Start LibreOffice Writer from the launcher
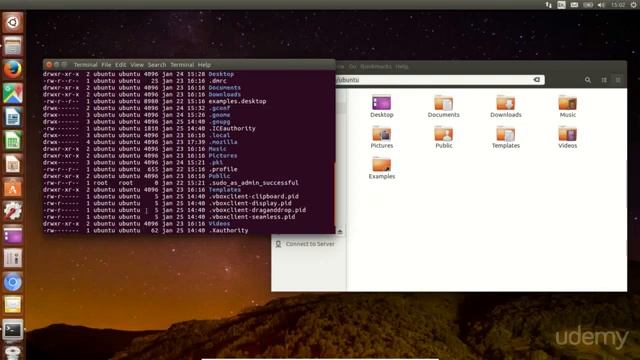The height and width of the screenshot is (360, 640). click(x=13, y=117)
